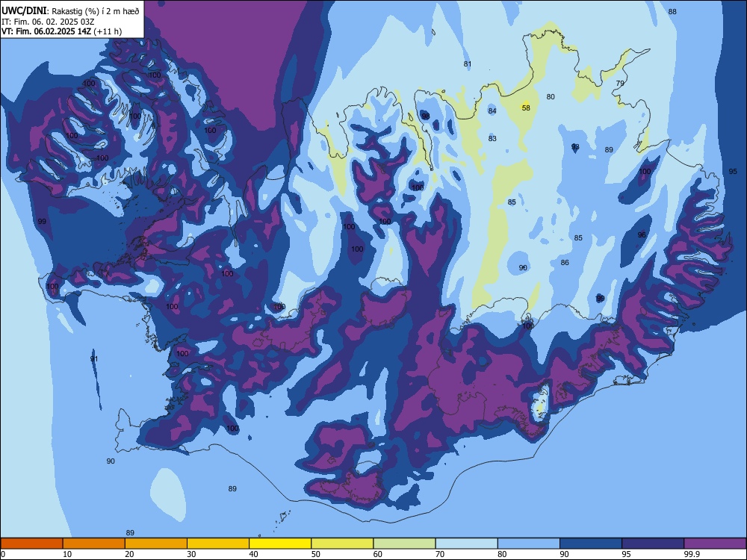Click the yellow-green 50–60 legend segment
747x560 pixels.
(342, 544)
